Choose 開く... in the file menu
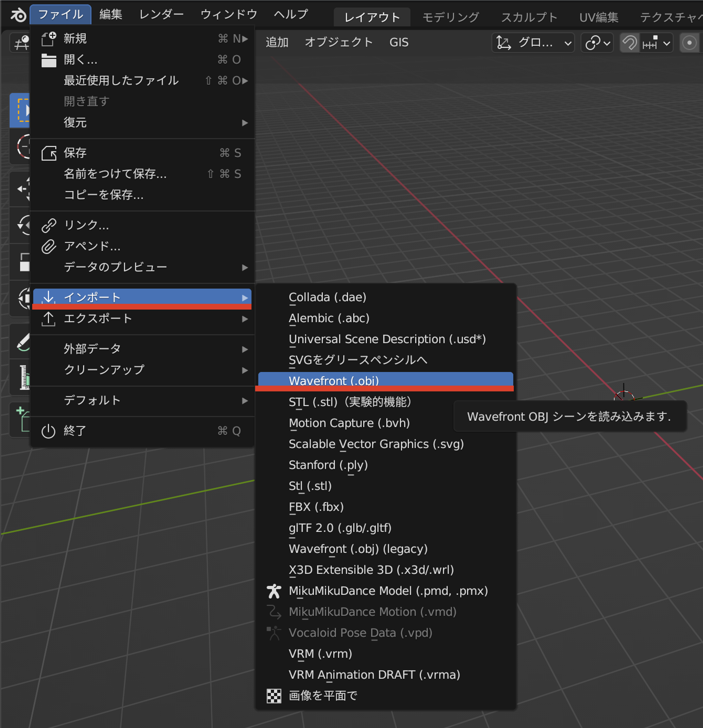Screen dimensions: 703x728 [142, 59]
